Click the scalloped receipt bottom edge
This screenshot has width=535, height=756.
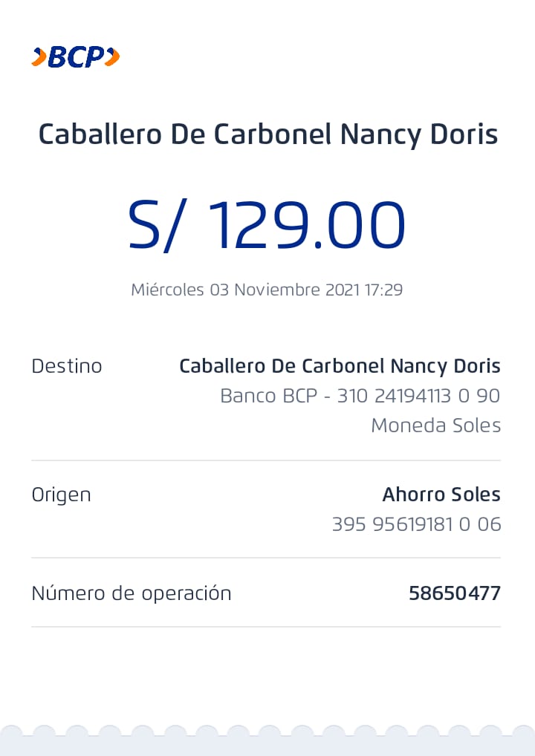pos(267,740)
